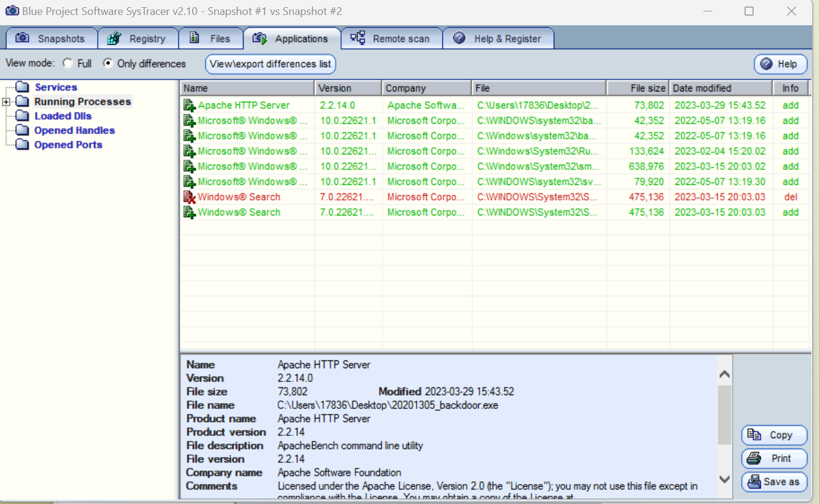Sort by the Version column header

(x=348, y=88)
